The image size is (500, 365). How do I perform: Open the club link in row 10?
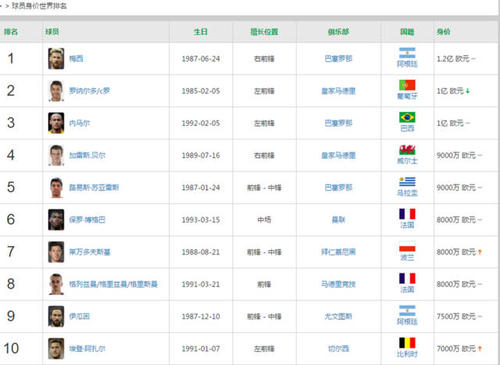coord(338,349)
